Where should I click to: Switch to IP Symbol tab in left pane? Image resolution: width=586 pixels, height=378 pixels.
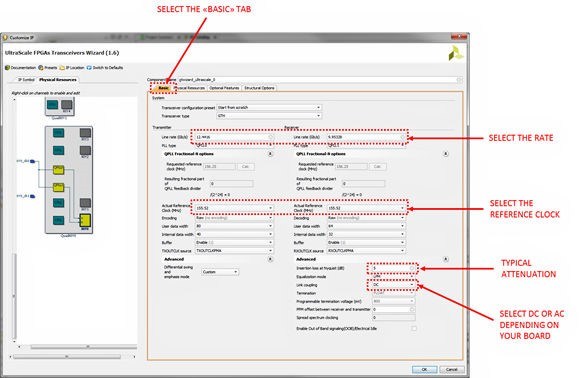coord(26,80)
